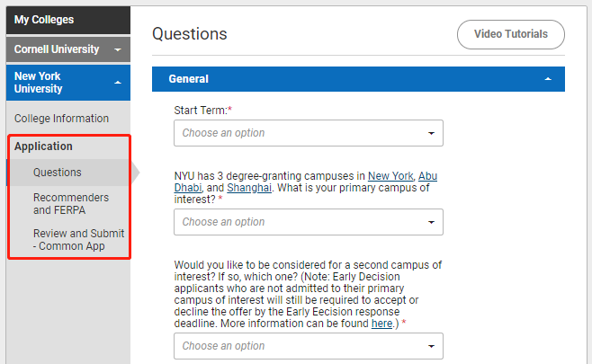Image resolution: width=592 pixels, height=364 pixels.
Task: Collapse the General section header
Action: click(x=358, y=79)
